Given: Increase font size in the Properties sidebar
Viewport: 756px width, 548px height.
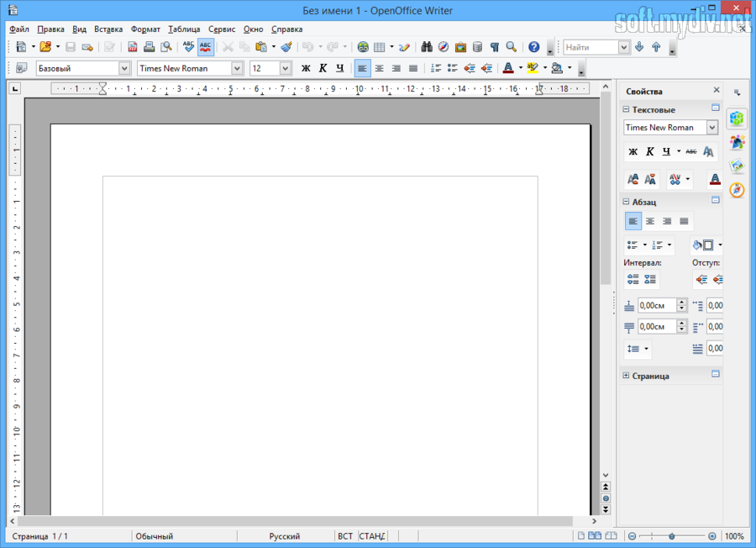Looking at the screenshot, I should click(x=633, y=180).
